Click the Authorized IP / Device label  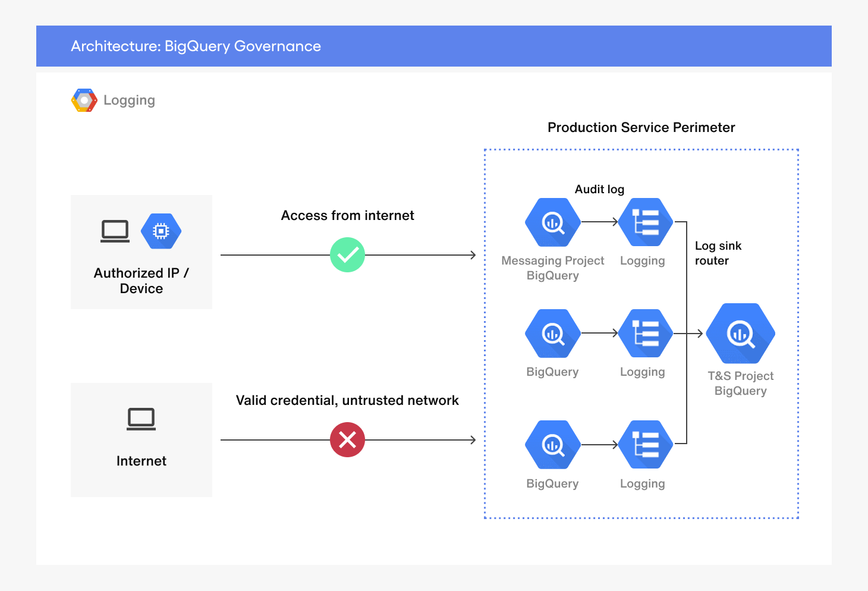141,281
